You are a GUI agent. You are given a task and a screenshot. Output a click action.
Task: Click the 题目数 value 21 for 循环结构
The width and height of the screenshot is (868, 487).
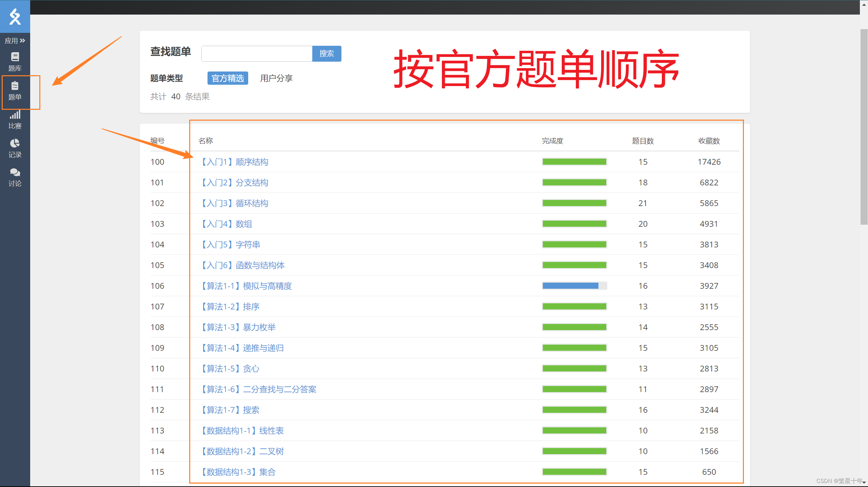pyautogui.click(x=643, y=203)
